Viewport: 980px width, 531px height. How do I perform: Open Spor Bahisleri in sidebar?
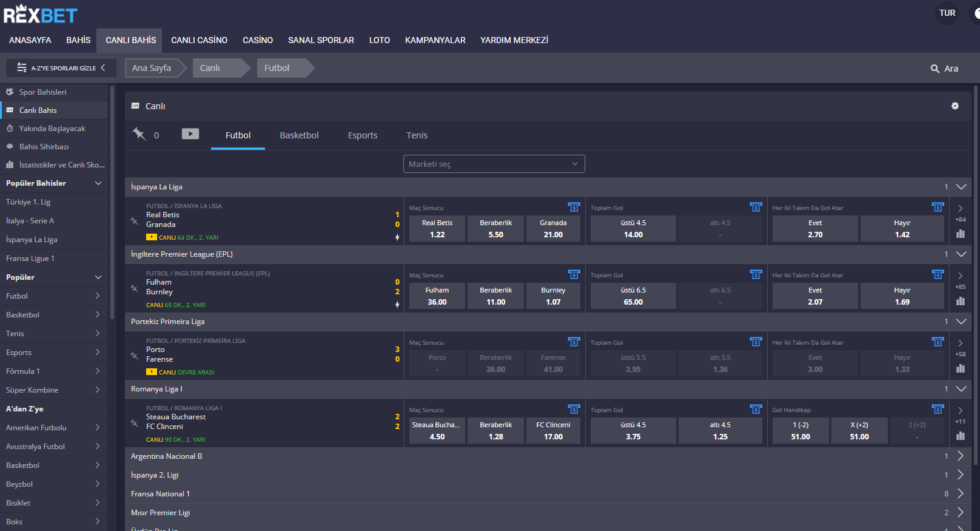53,92
